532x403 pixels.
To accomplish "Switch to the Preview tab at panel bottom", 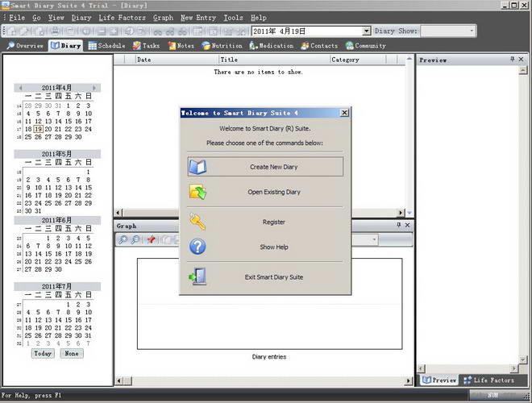I will [439, 380].
